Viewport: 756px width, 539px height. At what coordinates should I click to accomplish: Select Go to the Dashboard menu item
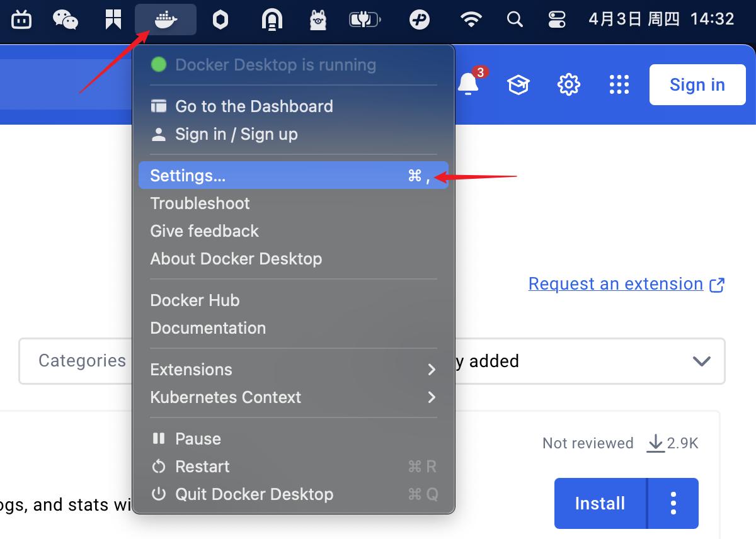click(x=294, y=106)
